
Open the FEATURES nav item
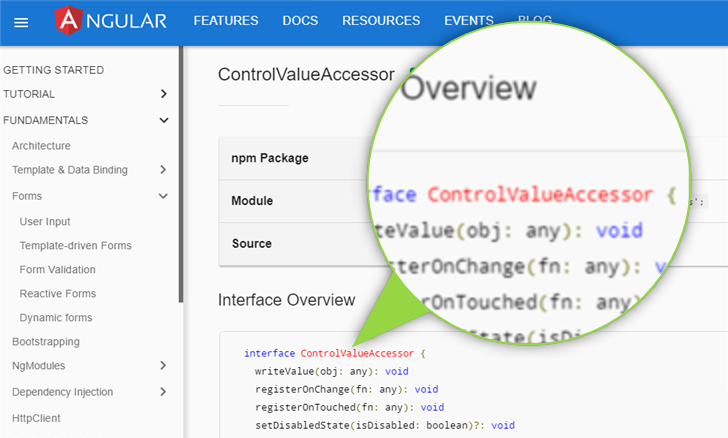(x=226, y=21)
